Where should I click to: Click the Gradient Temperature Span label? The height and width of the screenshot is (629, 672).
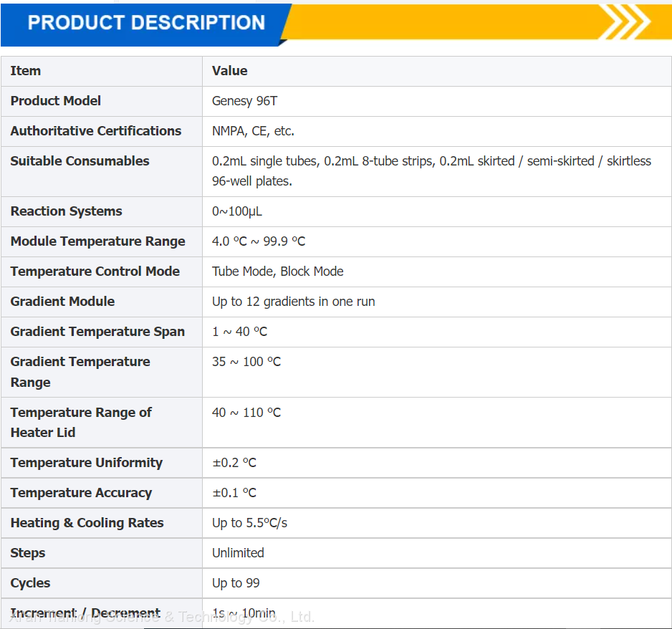pos(97,332)
